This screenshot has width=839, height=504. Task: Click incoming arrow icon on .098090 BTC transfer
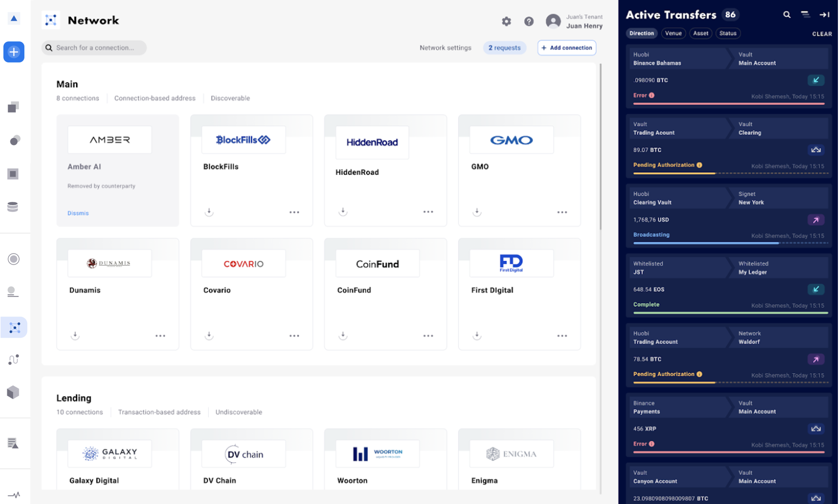pos(816,80)
